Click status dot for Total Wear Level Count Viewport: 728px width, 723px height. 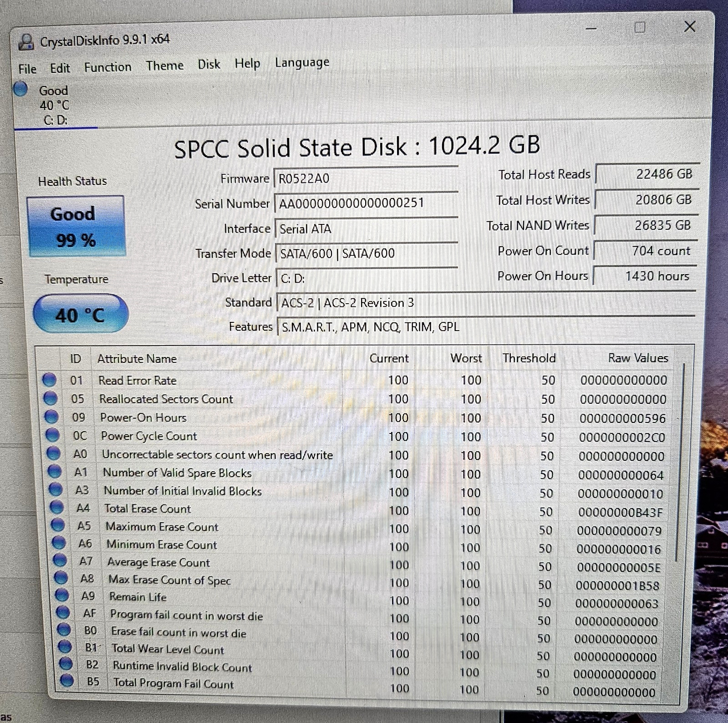[x=65, y=647]
